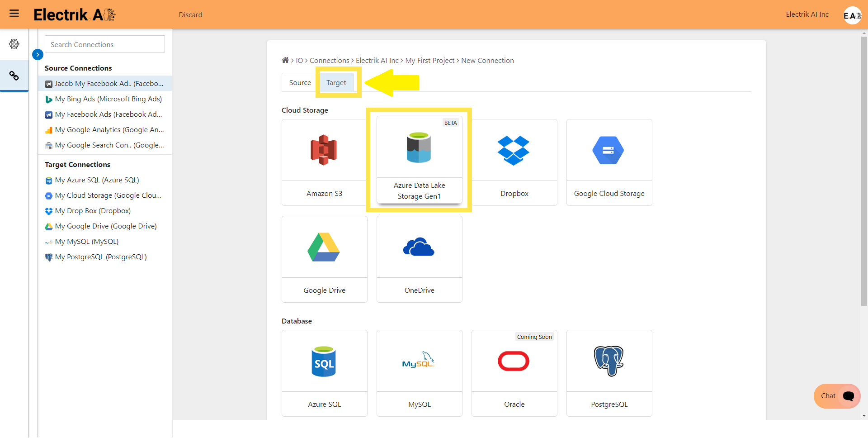Expand the sidebar with the blue chevron
This screenshot has height=438, width=868.
(38, 54)
